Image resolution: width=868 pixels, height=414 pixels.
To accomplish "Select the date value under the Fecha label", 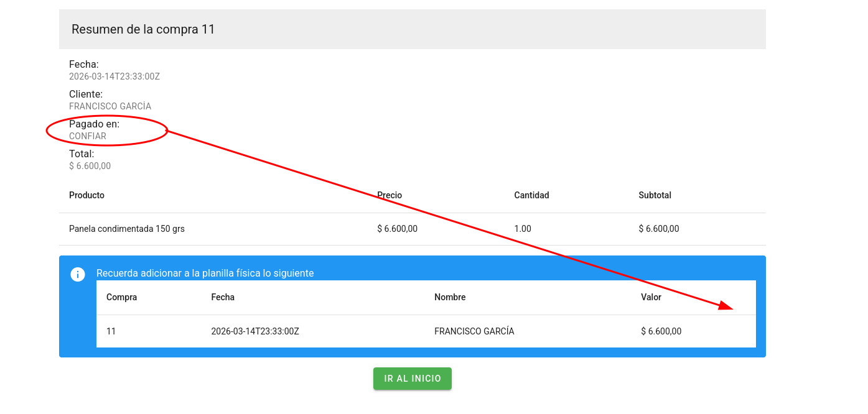I will [114, 76].
